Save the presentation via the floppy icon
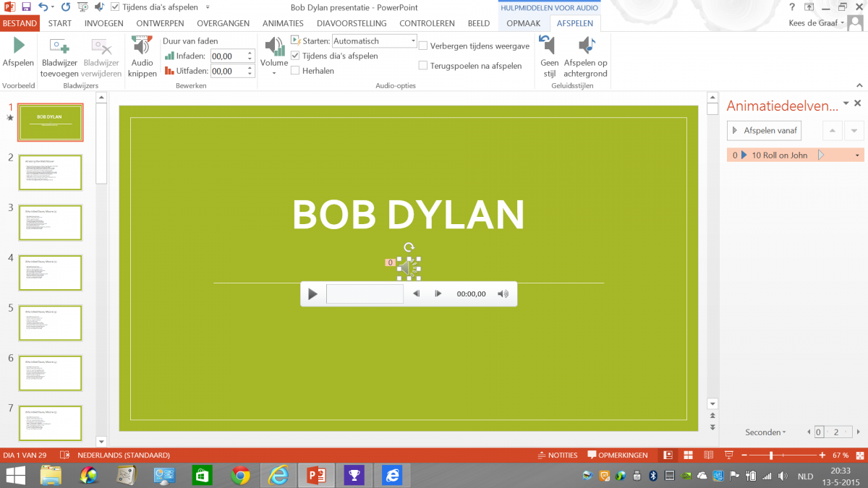The image size is (868, 488). pos(26,7)
